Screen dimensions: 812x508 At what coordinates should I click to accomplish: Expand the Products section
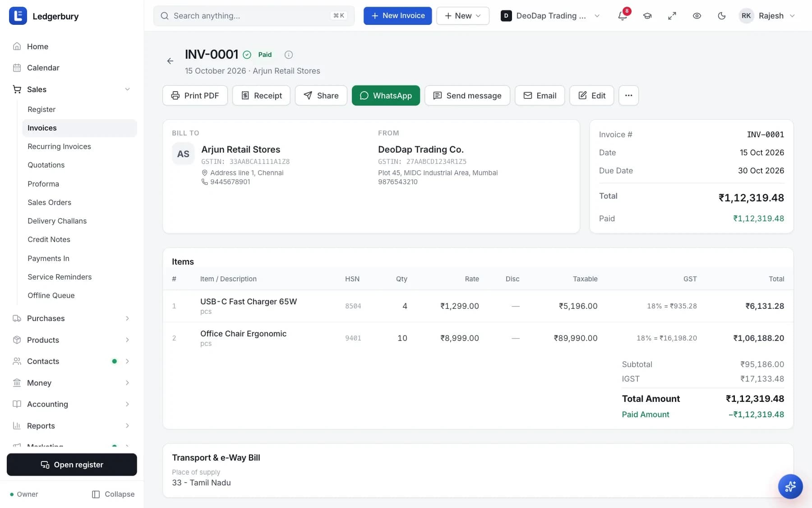(72, 340)
